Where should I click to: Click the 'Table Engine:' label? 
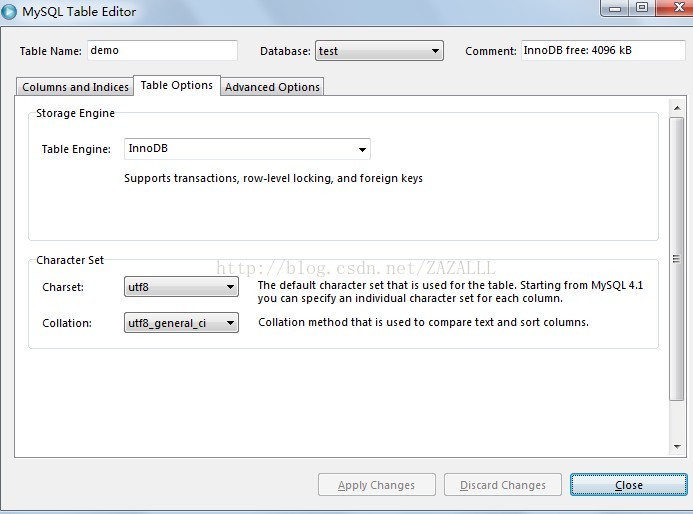(x=76, y=149)
